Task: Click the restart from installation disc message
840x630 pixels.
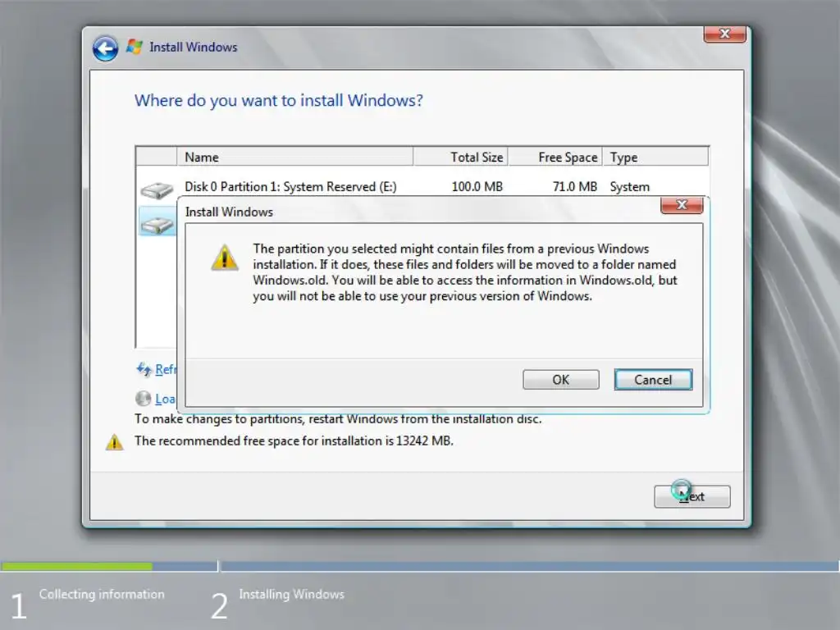Action: tap(338, 418)
